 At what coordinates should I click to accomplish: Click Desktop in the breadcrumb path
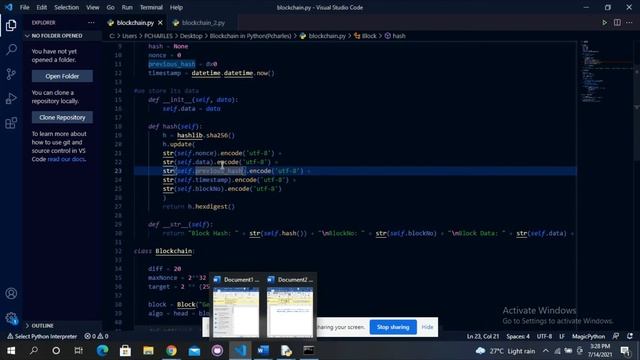tap(191, 36)
